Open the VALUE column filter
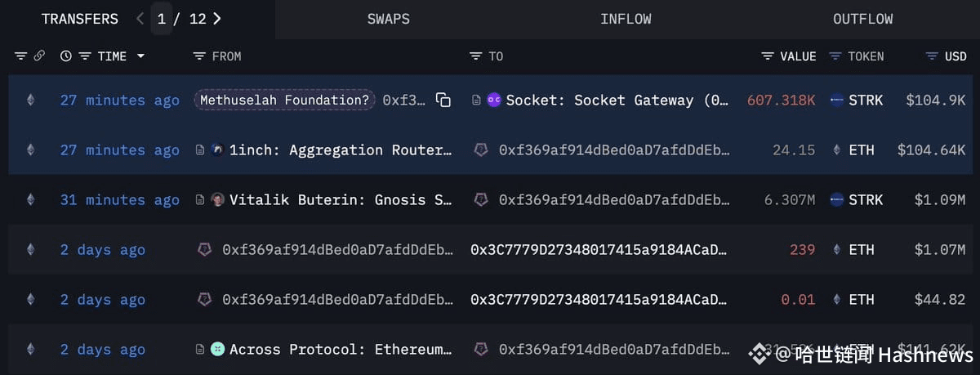 (x=767, y=56)
